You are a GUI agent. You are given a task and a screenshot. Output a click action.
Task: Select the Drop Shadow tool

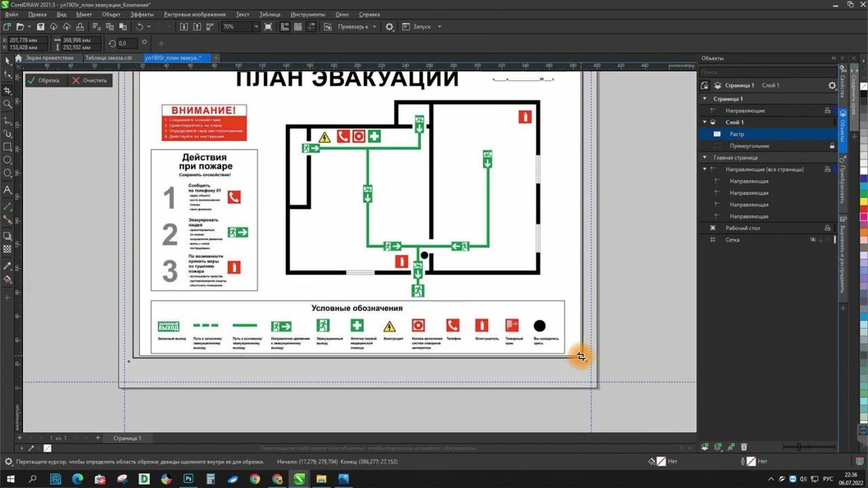(x=7, y=235)
